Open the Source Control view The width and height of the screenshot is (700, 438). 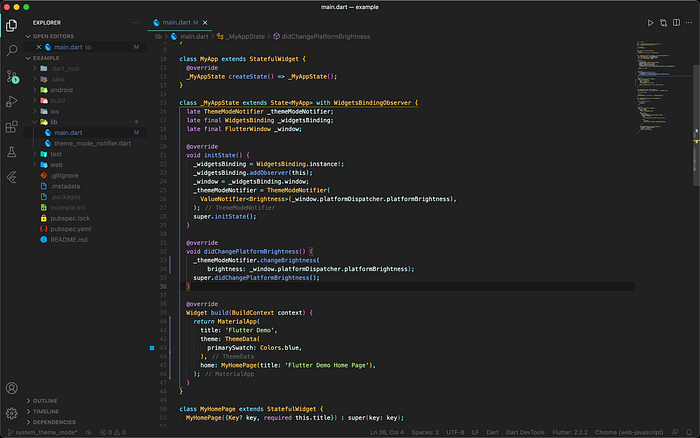click(12, 76)
